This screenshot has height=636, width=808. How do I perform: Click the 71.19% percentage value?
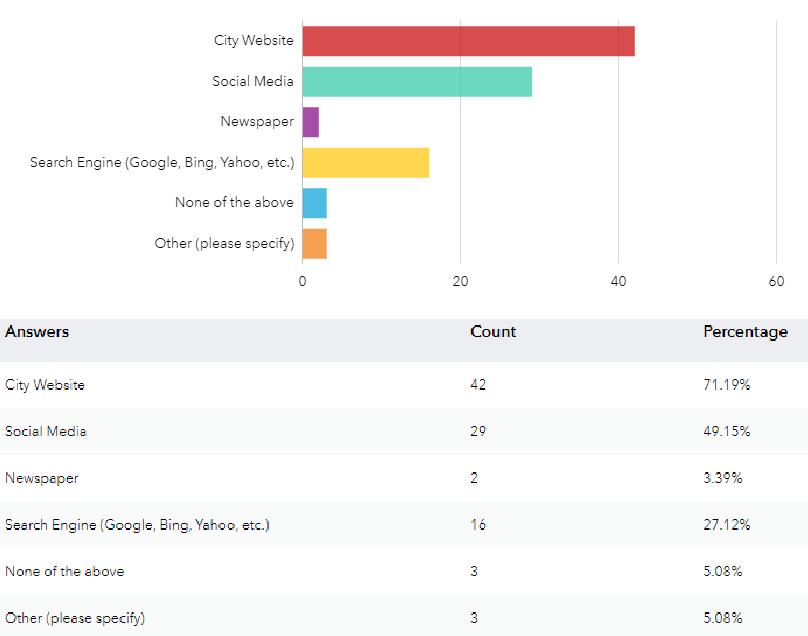(x=727, y=385)
